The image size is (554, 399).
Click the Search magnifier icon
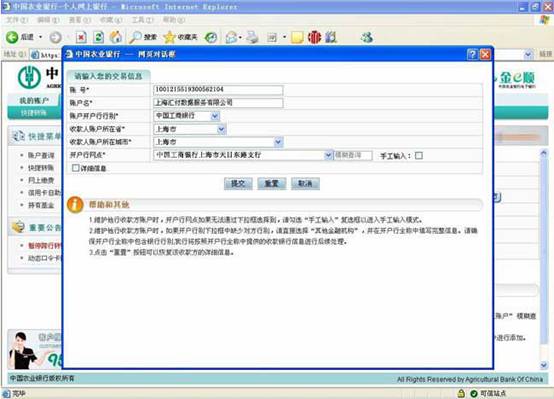pyautogui.click(x=135, y=37)
